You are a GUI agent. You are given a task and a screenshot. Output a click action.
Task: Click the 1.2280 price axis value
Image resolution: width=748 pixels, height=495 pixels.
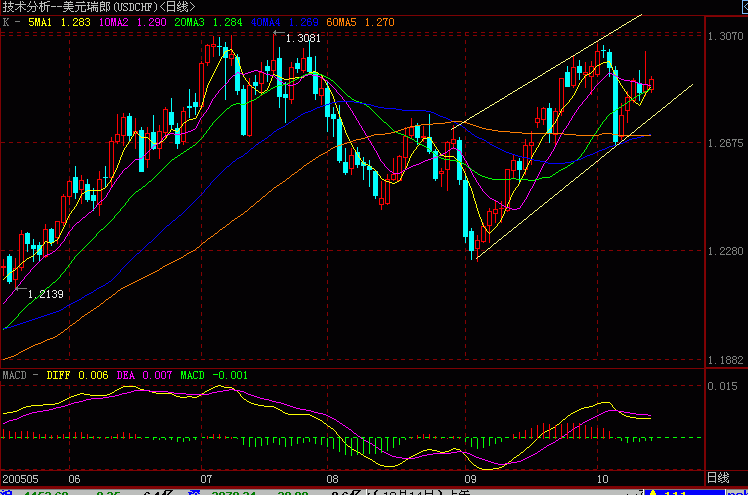(725, 251)
